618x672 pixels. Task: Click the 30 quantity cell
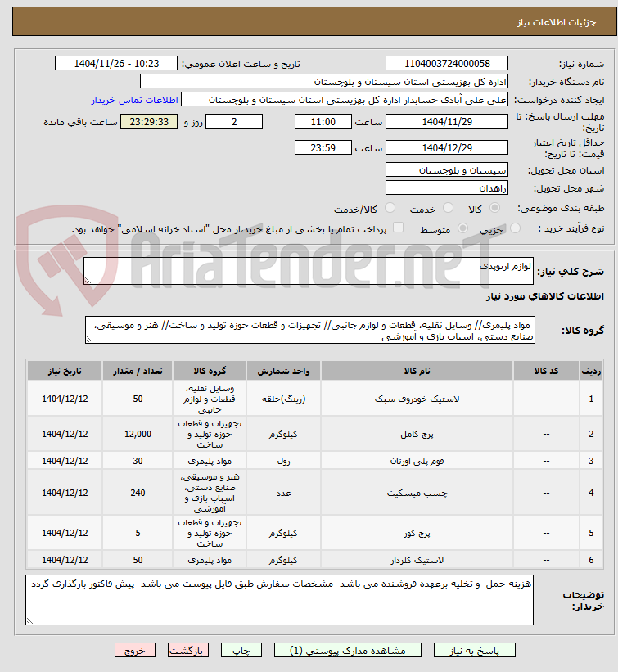[x=138, y=461]
